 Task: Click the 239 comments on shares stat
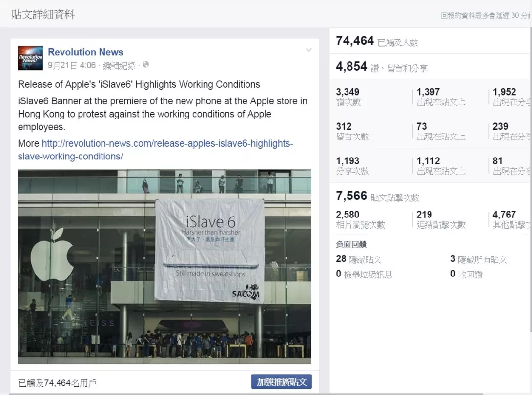512,131
